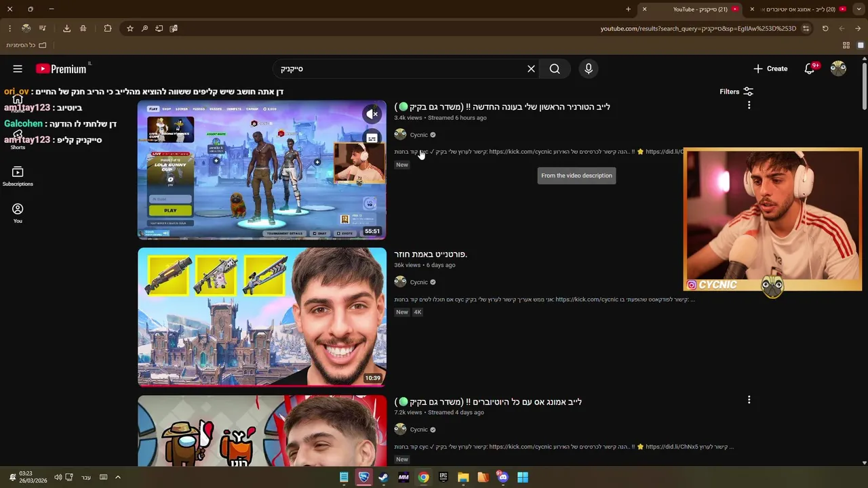Open the notifications bell
Screen dimensions: 868x488
point(809,68)
